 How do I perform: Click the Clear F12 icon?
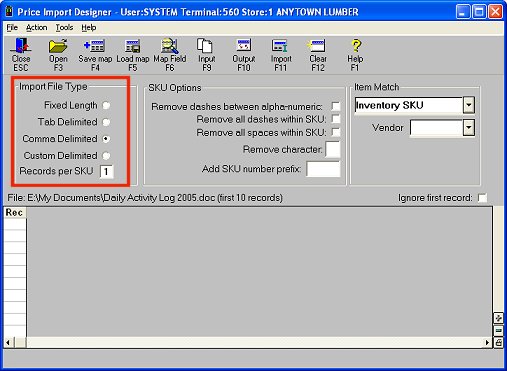point(316,46)
